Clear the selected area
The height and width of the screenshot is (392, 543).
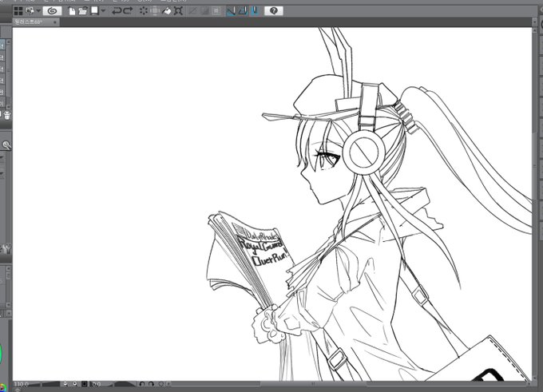(x=144, y=11)
